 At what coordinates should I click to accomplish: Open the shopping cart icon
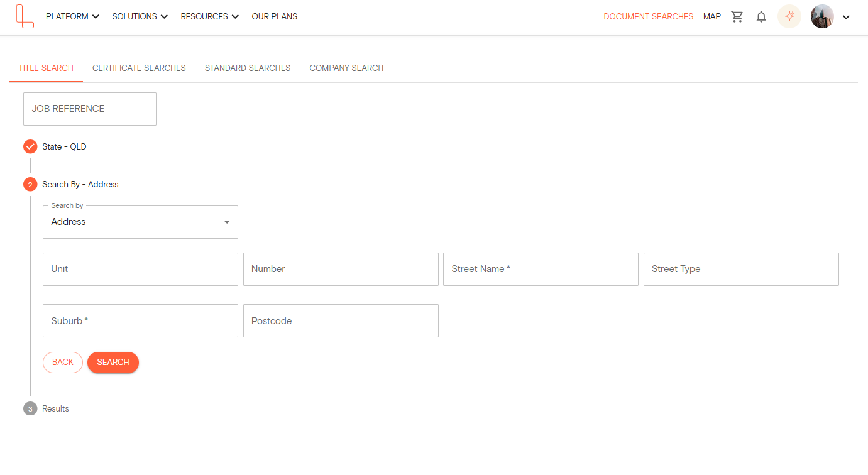[x=737, y=17]
